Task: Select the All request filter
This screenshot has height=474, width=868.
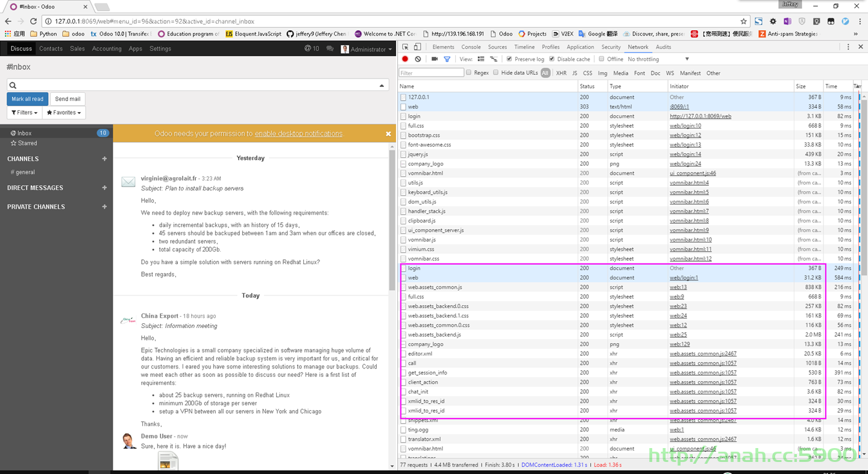Action: click(546, 73)
